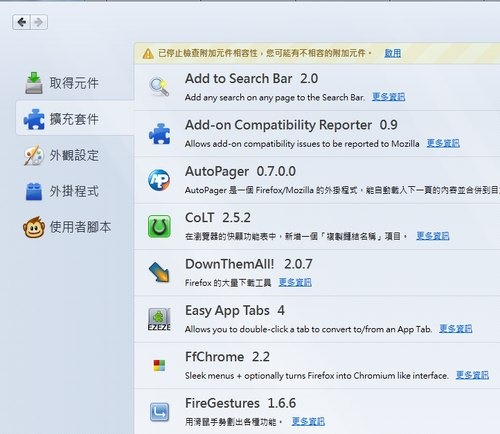Screen dimensions: 500x434
Task: Click the Add-on Compatibility Reporter puzzle icon
Action: point(159,134)
